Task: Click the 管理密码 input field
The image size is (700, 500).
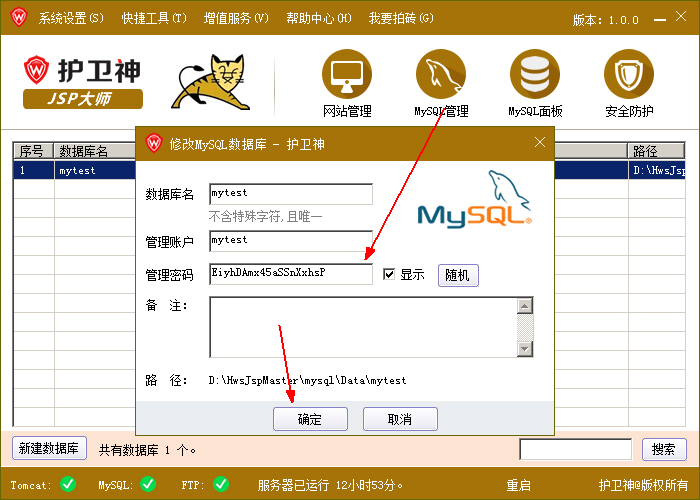Action: point(291,274)
